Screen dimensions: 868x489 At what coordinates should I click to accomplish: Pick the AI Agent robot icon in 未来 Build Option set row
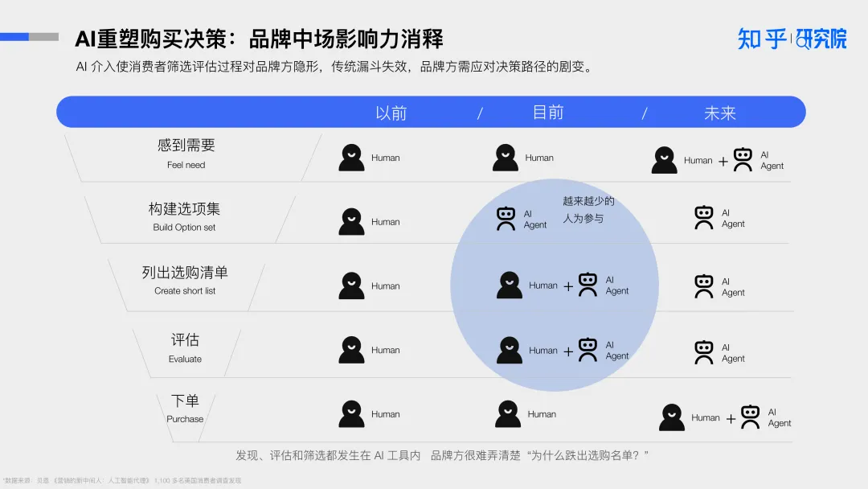tap(704, 218)
